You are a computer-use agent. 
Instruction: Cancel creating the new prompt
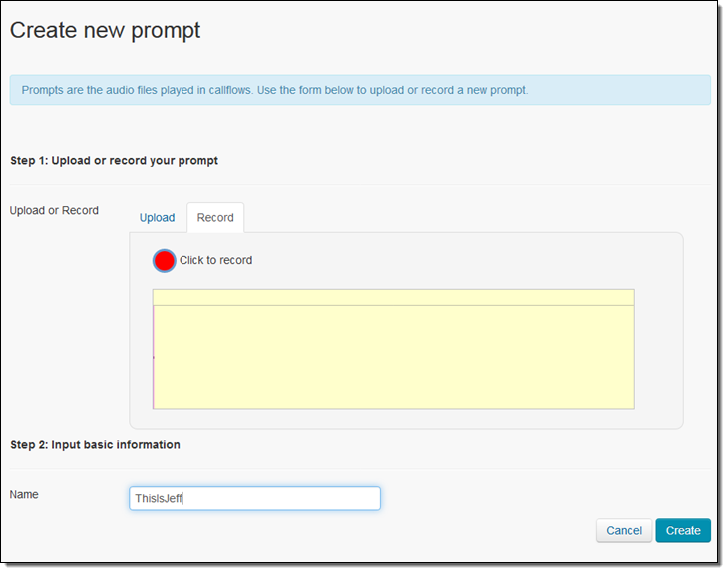624,530
